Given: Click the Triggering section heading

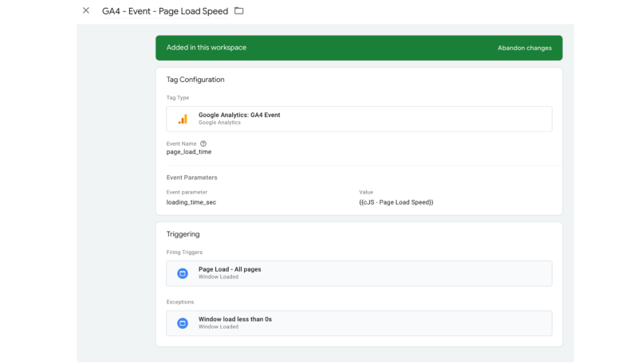Looking at the screenshot, I should pos(183,234).
